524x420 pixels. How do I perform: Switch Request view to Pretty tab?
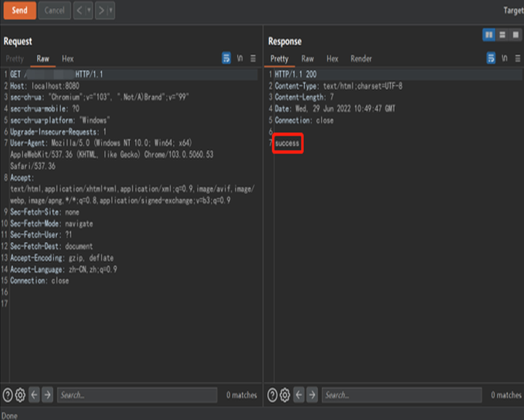pyautogui.click(x=15, y=59)
